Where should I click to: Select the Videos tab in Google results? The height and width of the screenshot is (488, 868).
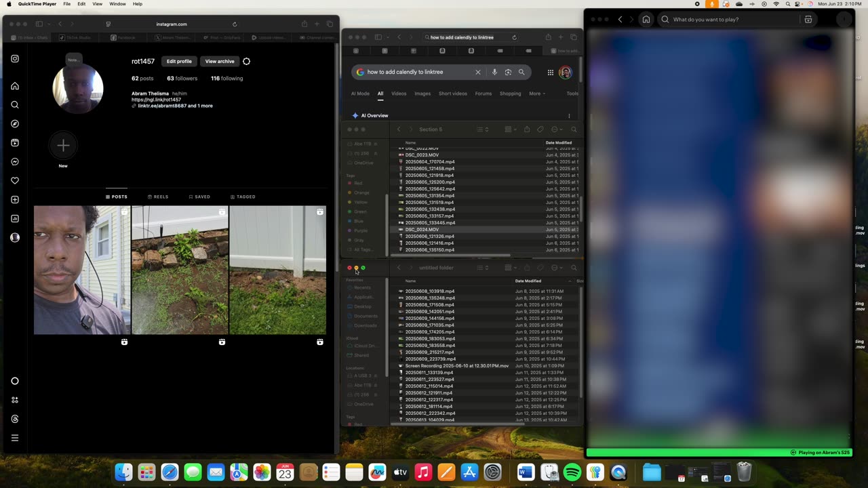pyautogui.click(x=399, y=94)
